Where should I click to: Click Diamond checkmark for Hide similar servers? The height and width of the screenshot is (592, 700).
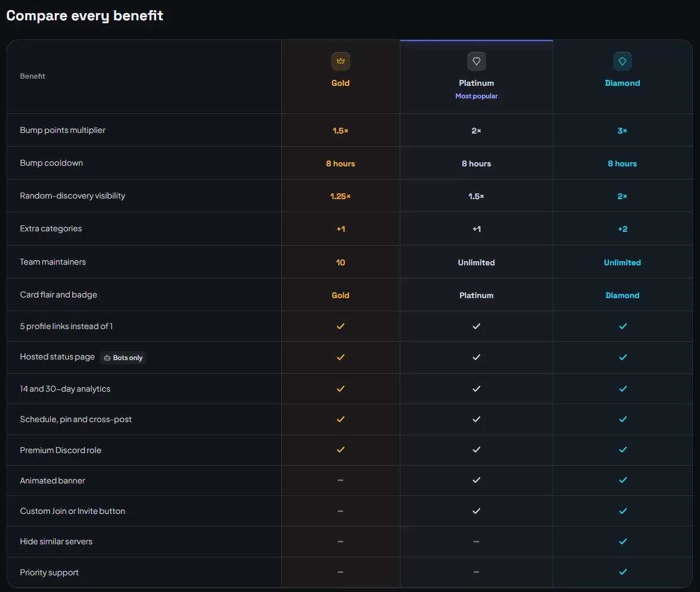click(x=623, y=541)
